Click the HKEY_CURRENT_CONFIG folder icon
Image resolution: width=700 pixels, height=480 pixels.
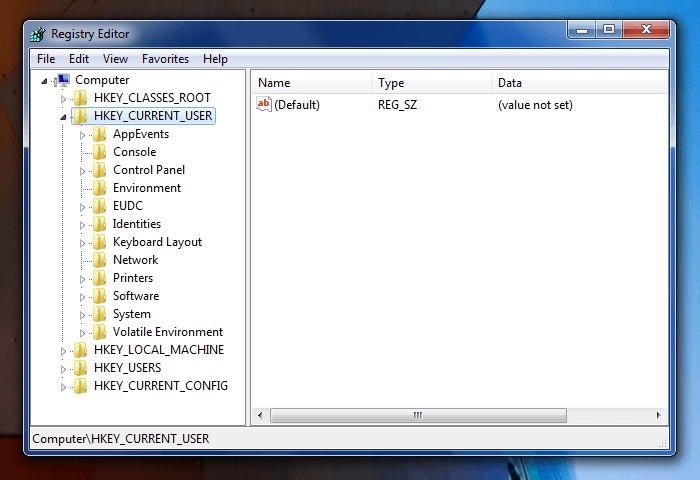[80, 386]
